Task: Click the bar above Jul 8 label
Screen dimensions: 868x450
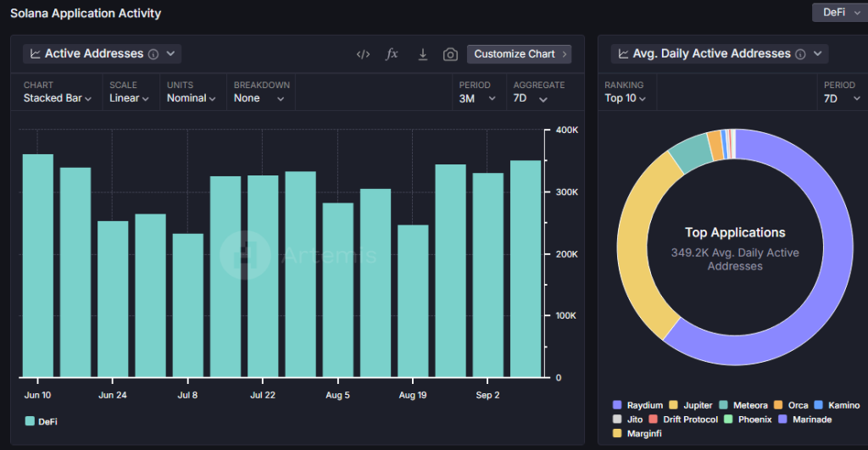Action: point(187,306)
